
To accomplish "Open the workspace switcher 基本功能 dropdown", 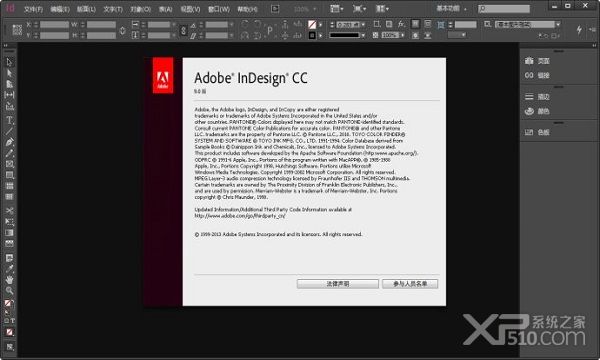I will coord(452,8).
